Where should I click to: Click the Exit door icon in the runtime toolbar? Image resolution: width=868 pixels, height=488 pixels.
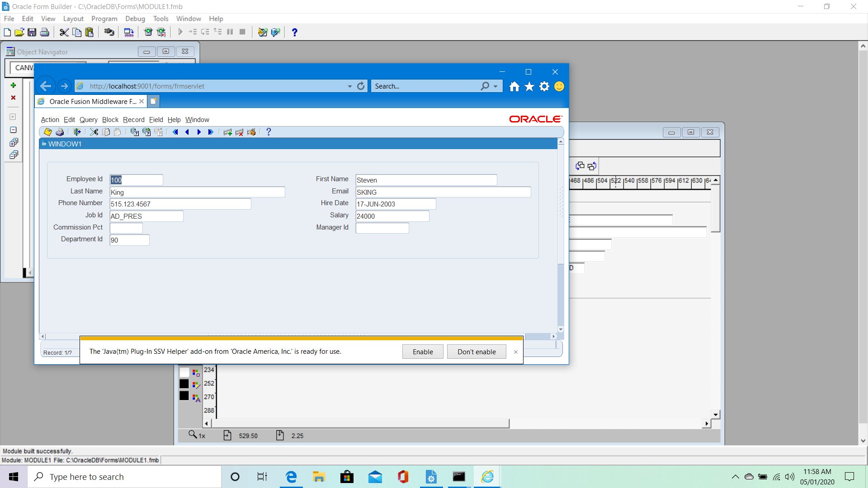pyautogui.click(x=77, y=132)
